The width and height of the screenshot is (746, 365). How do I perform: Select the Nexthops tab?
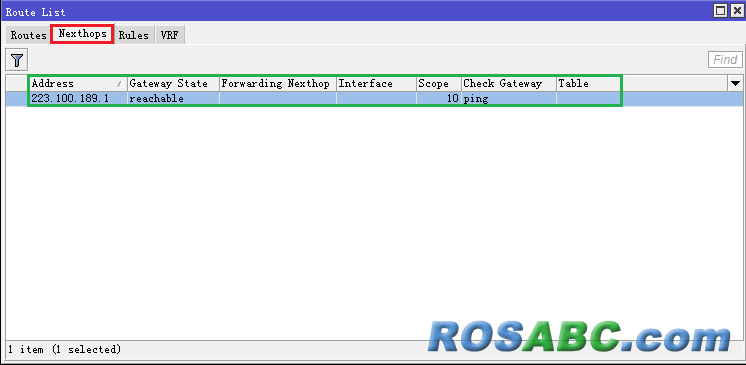click(82, 34)
